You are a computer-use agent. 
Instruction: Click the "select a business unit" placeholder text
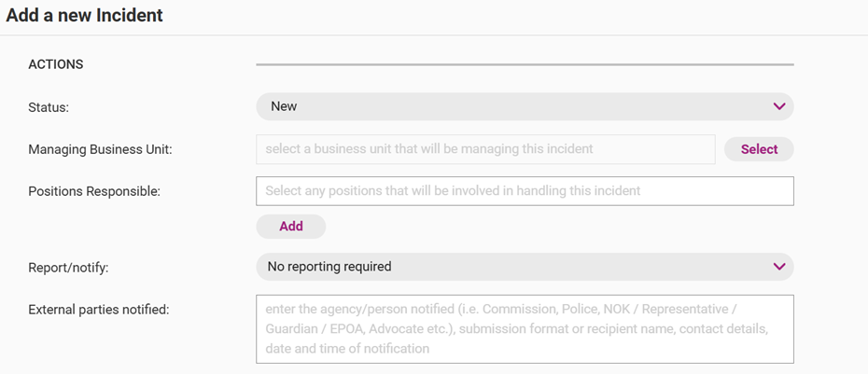[429, 149]
